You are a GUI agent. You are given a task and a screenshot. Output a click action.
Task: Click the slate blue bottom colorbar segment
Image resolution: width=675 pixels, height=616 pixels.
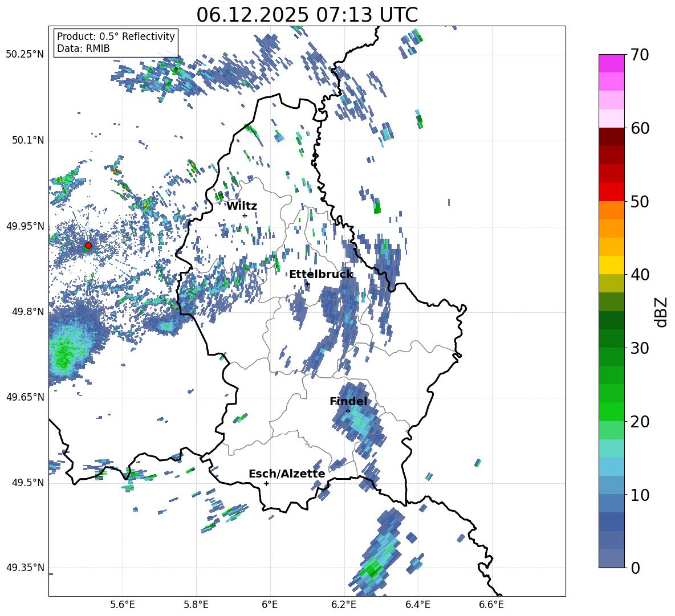[x=611, y=558]
